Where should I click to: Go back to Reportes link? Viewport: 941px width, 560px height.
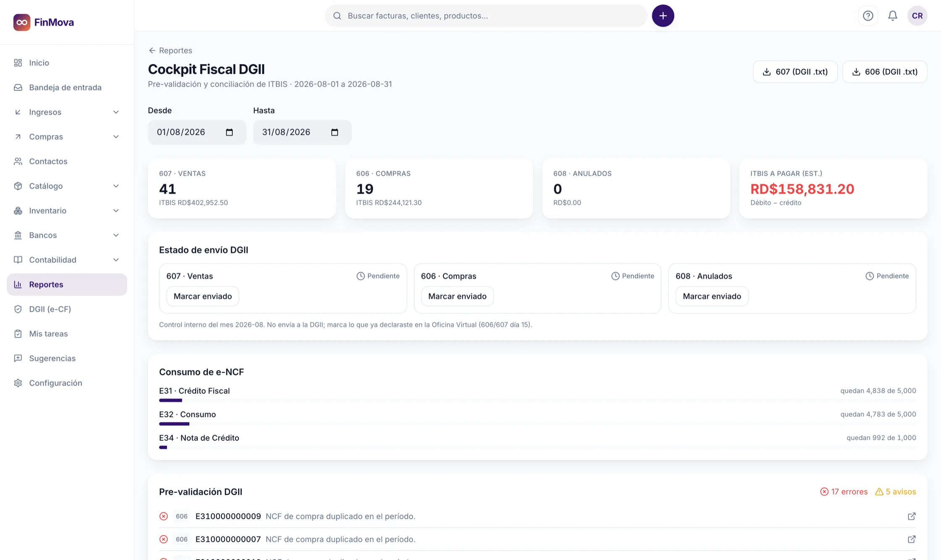pyautogui.click(x=170, y=50)
